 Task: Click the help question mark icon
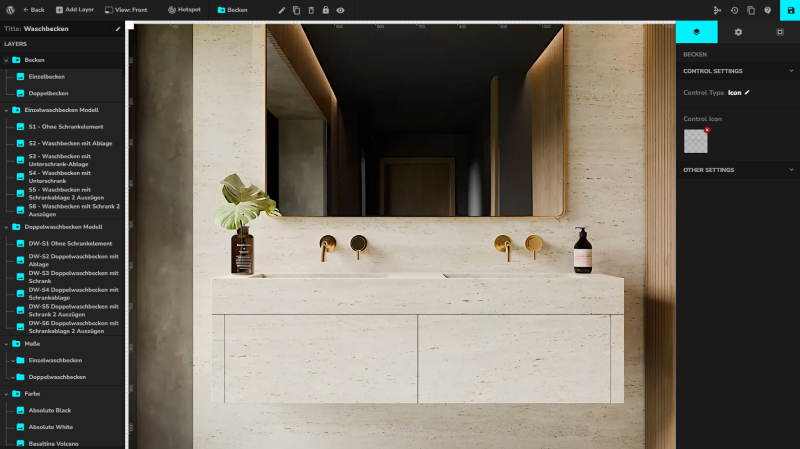pyautogui.click(x=767, y=10)
